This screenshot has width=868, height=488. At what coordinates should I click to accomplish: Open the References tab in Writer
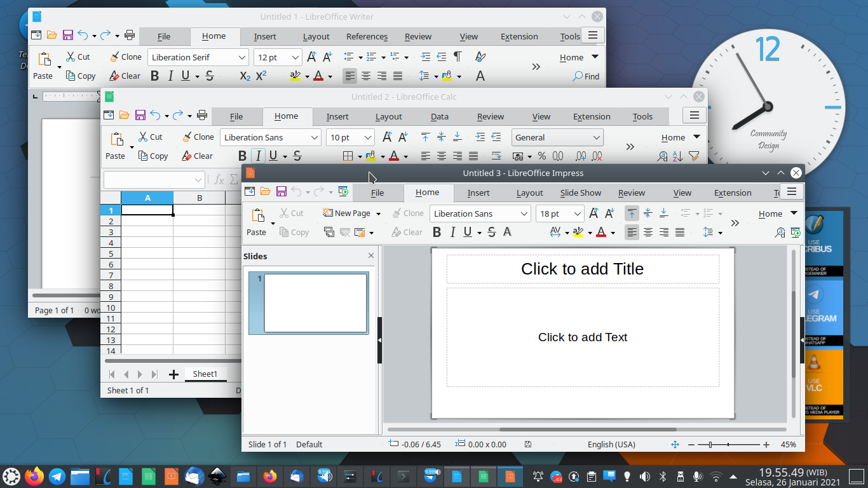[x=367, y=36]
